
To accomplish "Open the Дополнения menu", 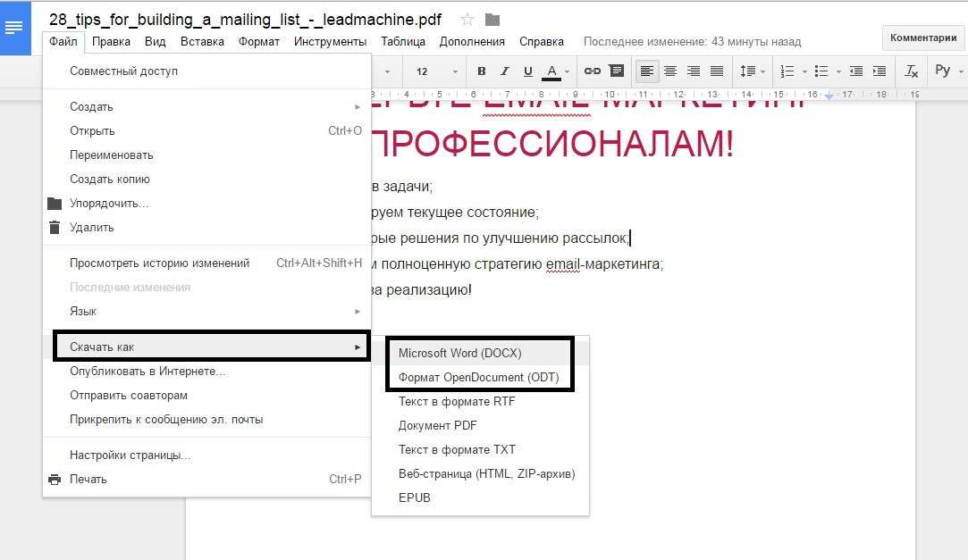I will pos(472,41).
